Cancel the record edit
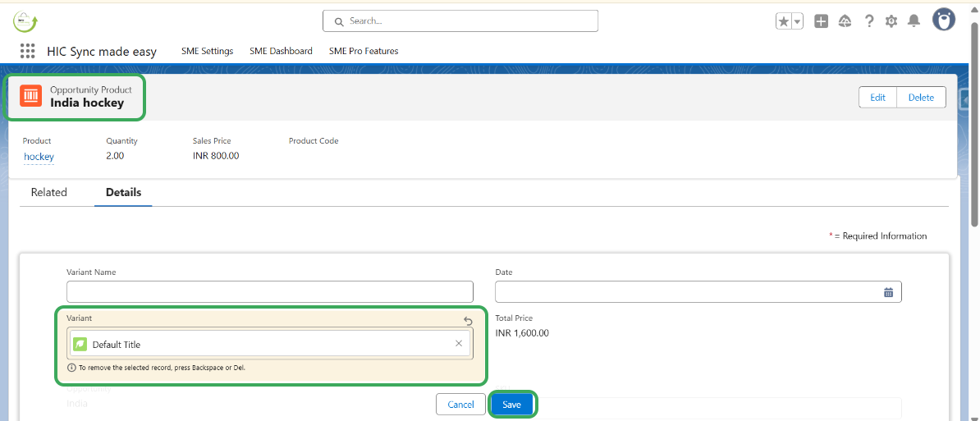This screenshot has height=421, width=980. coord(460,405)
